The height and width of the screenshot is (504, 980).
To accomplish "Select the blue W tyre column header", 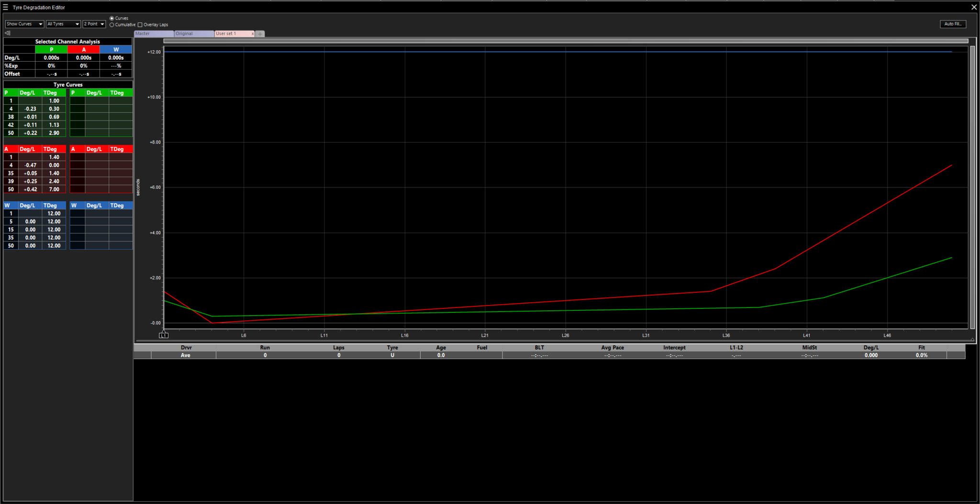I will [116, 50].
